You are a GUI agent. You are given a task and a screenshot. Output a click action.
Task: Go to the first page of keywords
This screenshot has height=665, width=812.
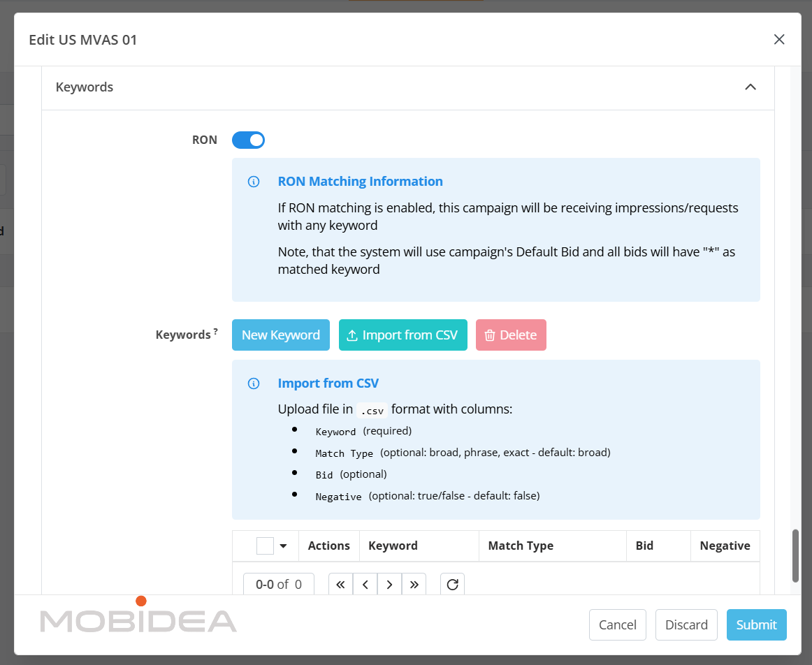(x=340, y=585)
